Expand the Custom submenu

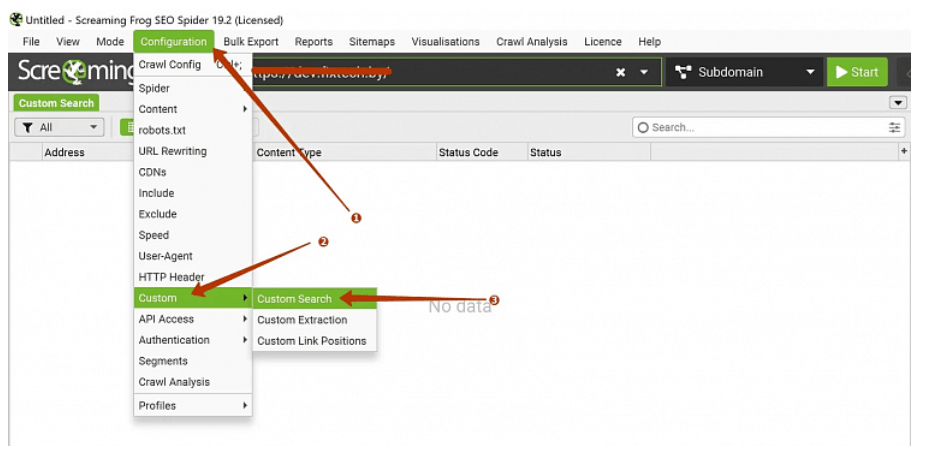[192, 298]
